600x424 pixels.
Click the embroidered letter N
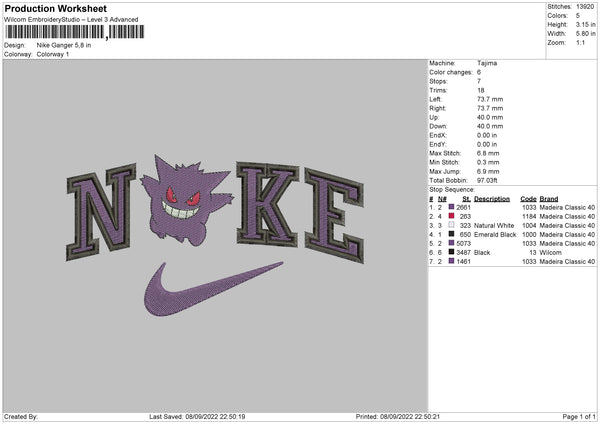click(x=101, y=211)
